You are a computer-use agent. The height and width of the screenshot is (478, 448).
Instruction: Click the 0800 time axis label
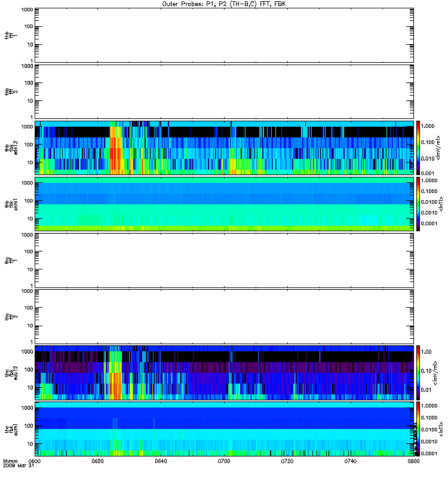click(413, 461)
